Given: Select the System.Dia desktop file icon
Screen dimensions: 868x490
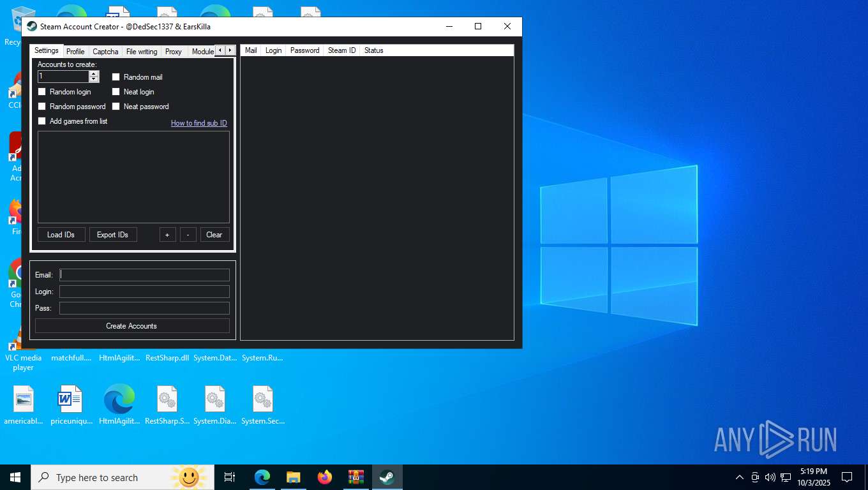Looking at the screenshot, I should [215, 405].
